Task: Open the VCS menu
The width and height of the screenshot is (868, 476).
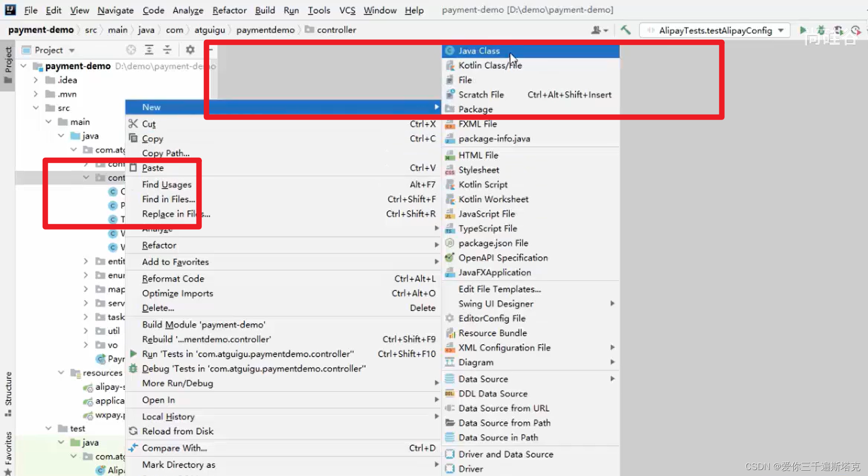Action: [x=347, y=10]
